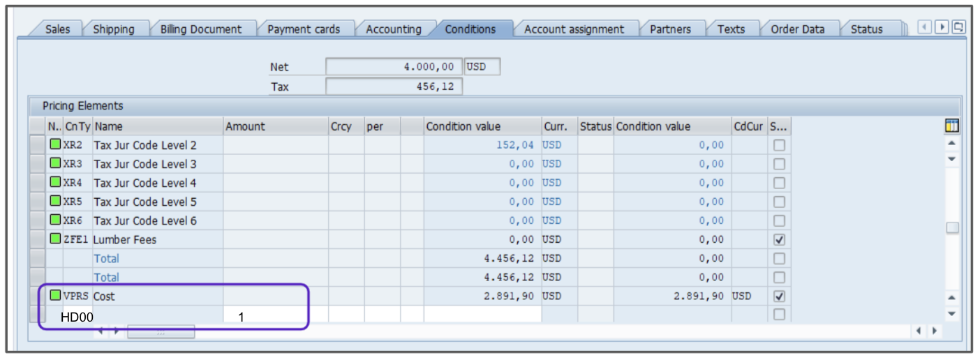Click green status icon for XR6 row
The height and width of the screenshot is (360, 980).
(55, 220)
